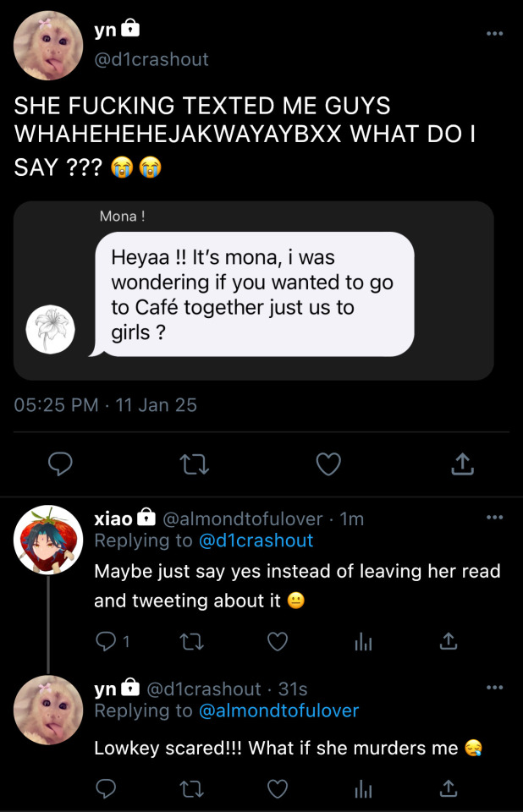523x812 pixels.
Task: Share the main tweet
Action: pyautogui.click(x=461, y=464)
